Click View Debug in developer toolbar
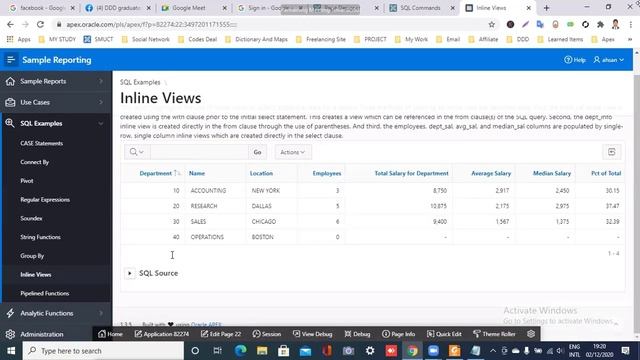The height and width of the screenshot is (360, 640). (312, 334)
